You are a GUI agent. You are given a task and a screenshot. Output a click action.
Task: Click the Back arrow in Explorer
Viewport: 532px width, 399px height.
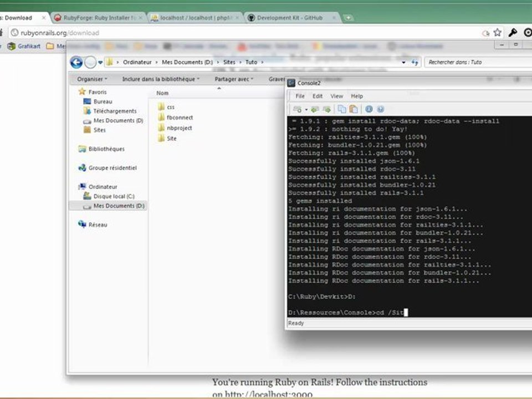(x=76, y=63)
